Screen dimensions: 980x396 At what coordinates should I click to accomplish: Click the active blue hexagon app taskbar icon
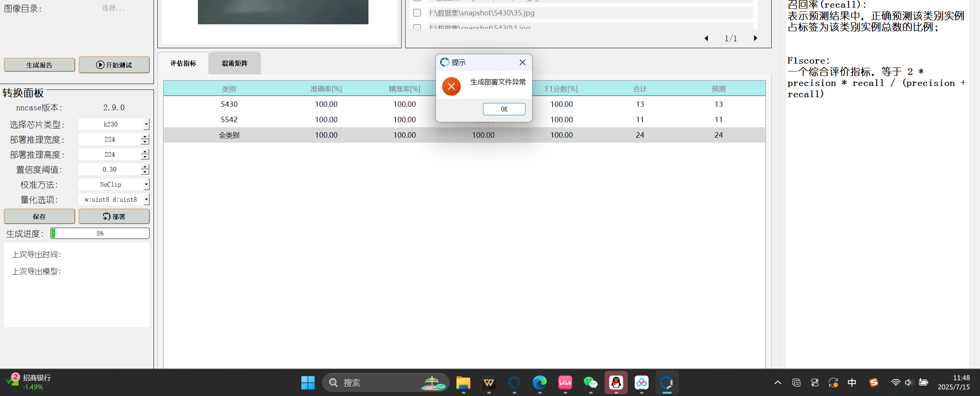[x=667, y=383]
